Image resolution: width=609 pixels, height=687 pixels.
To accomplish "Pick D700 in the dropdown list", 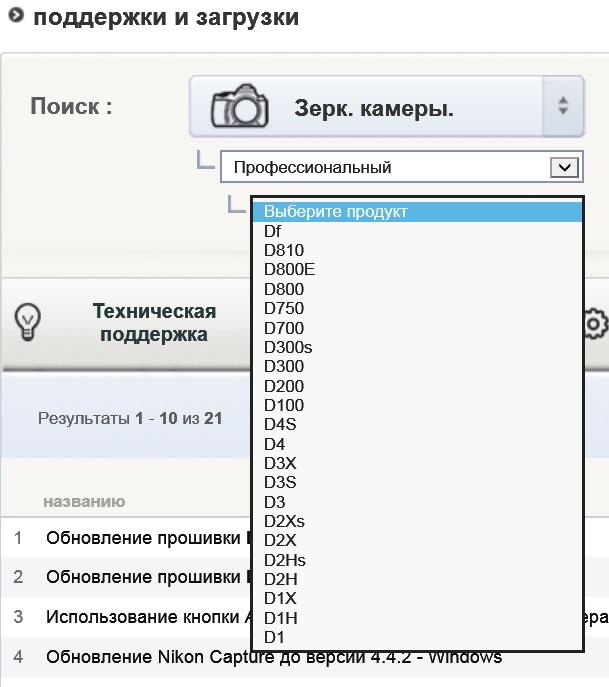I will [418, 328].
